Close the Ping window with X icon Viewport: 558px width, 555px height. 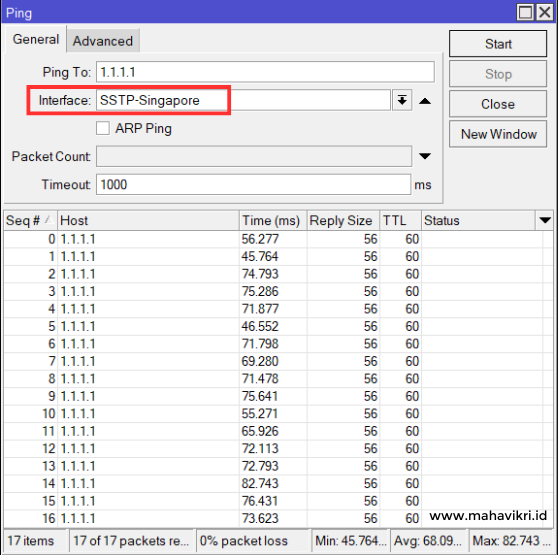tap(544, 12)
